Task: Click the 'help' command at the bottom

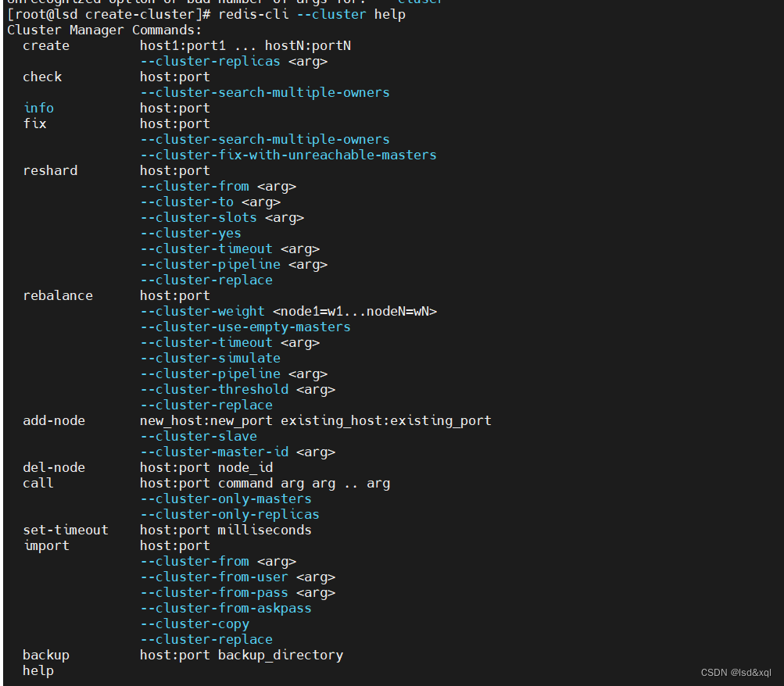Action: pos(38,670)
